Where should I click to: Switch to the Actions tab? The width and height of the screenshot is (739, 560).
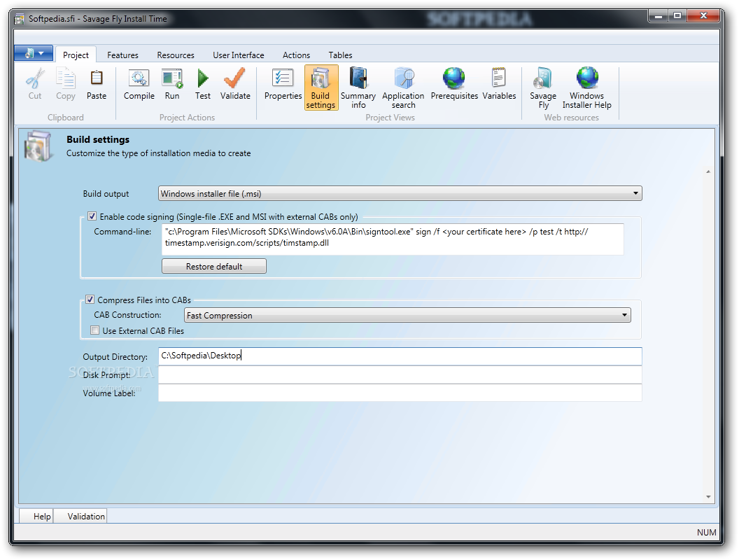(297, 55)
